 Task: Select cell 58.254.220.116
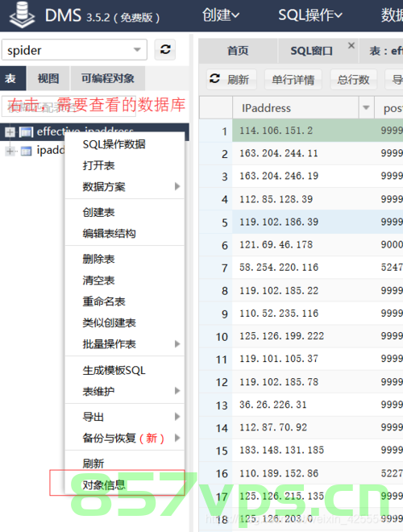[303, 268]
